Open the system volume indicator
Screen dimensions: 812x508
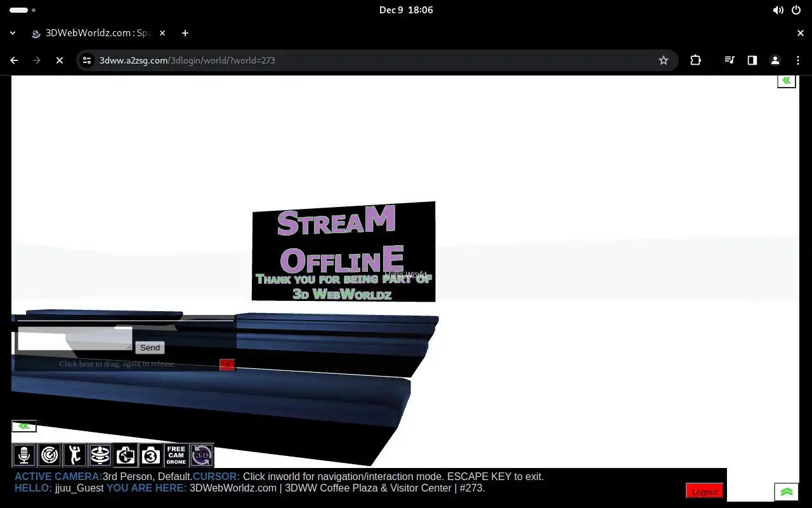[778, 10]
